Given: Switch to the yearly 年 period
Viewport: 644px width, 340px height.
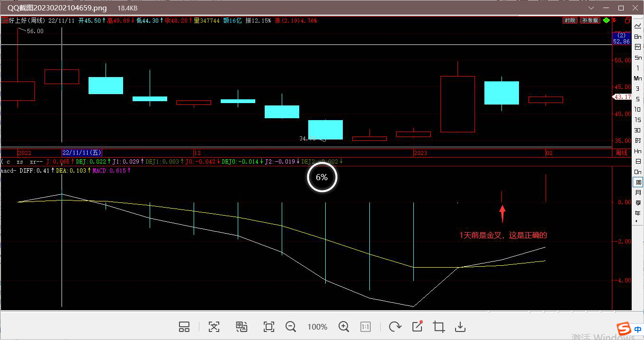Looking at the screenshot, I should click(638, 213).
